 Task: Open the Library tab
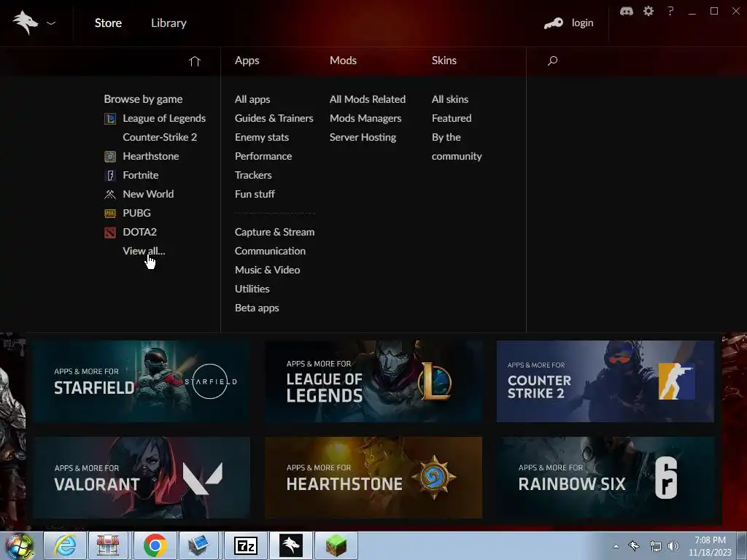pos(169,23)
